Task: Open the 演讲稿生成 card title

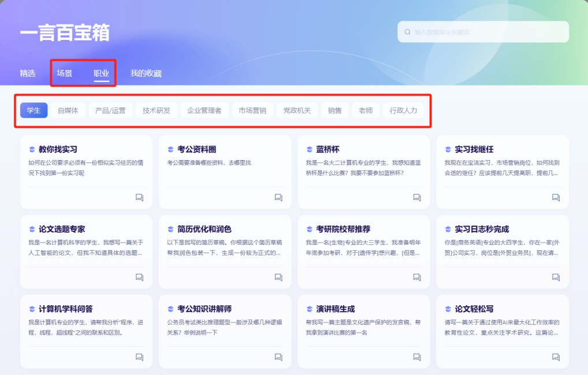Action: point(336,309)
